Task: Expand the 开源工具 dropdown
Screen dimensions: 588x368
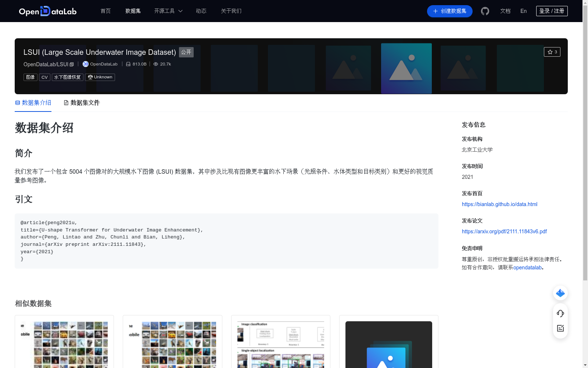Action: click(x=168, y=11)
